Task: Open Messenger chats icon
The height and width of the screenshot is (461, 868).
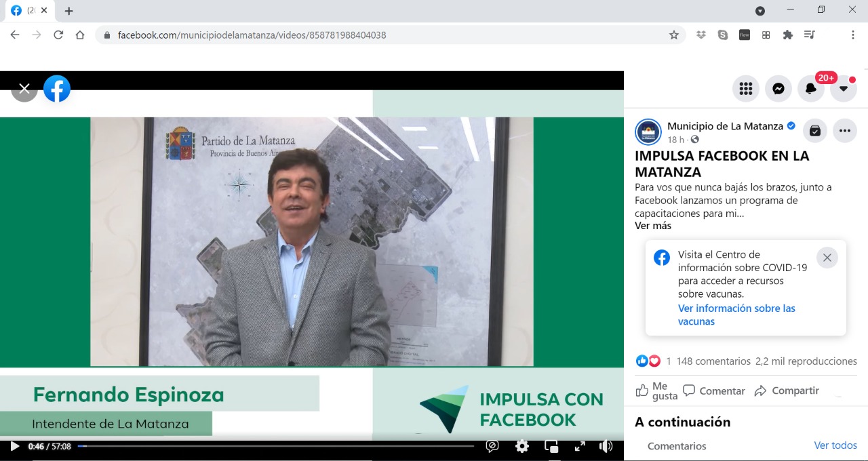Action: coord(778,89)
